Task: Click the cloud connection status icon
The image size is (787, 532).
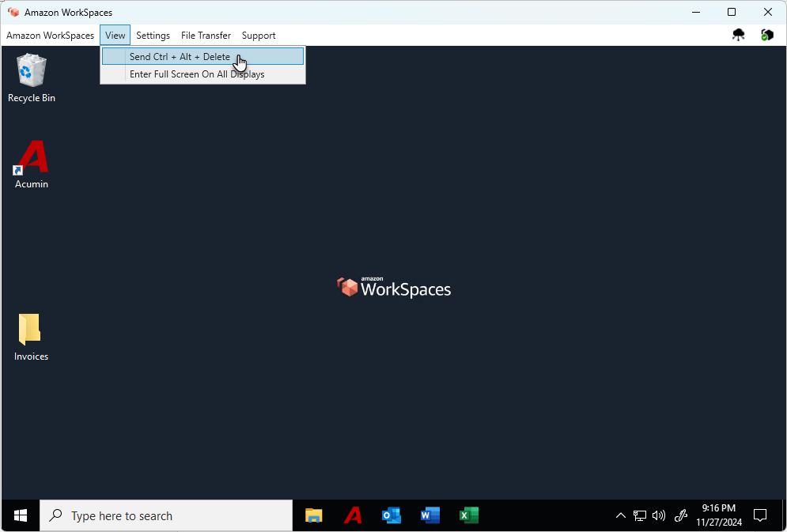Action: (x=738, y=35)
